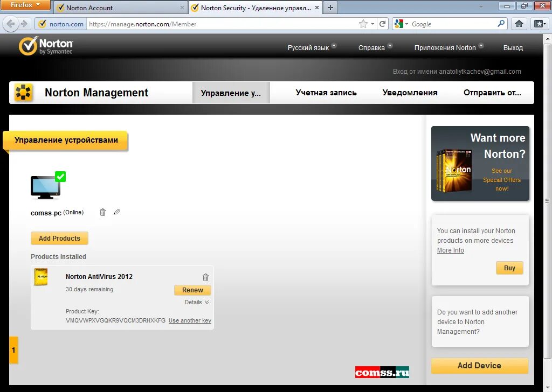Open the Firefox home page icon
The width and height of the screenshot is (552, 392).
[519, 24]
